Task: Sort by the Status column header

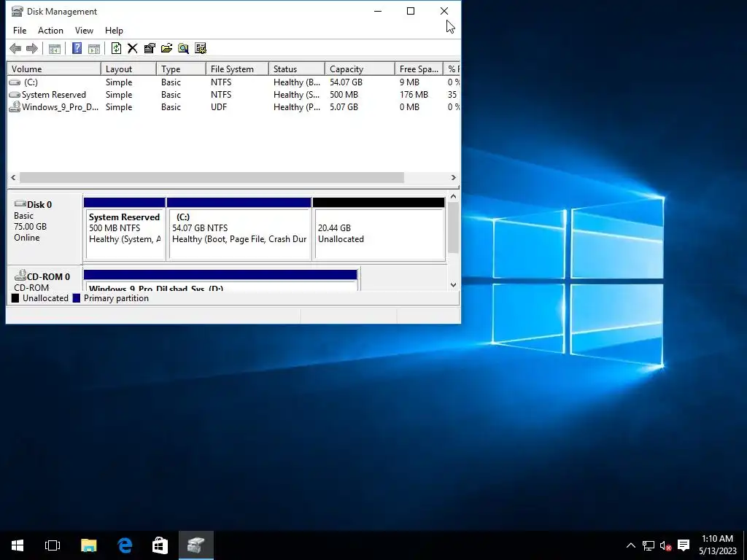Action: (x=296, y=69)
